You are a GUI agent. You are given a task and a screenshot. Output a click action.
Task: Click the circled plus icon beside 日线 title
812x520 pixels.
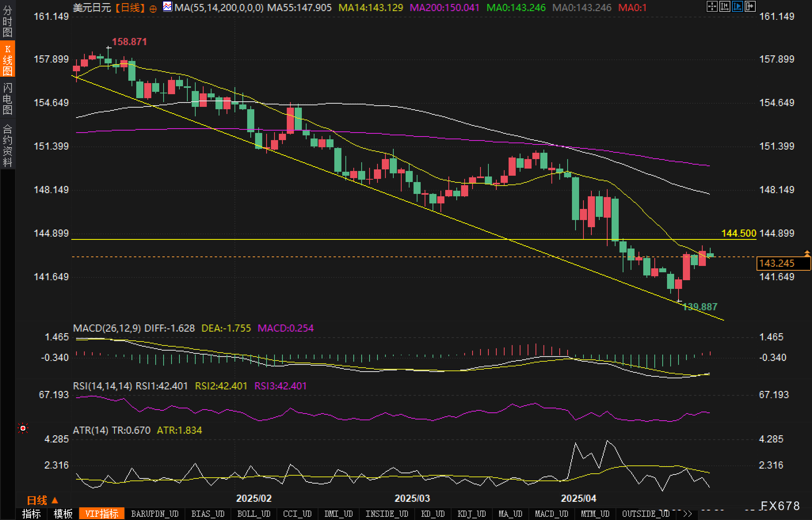point(153,9)
